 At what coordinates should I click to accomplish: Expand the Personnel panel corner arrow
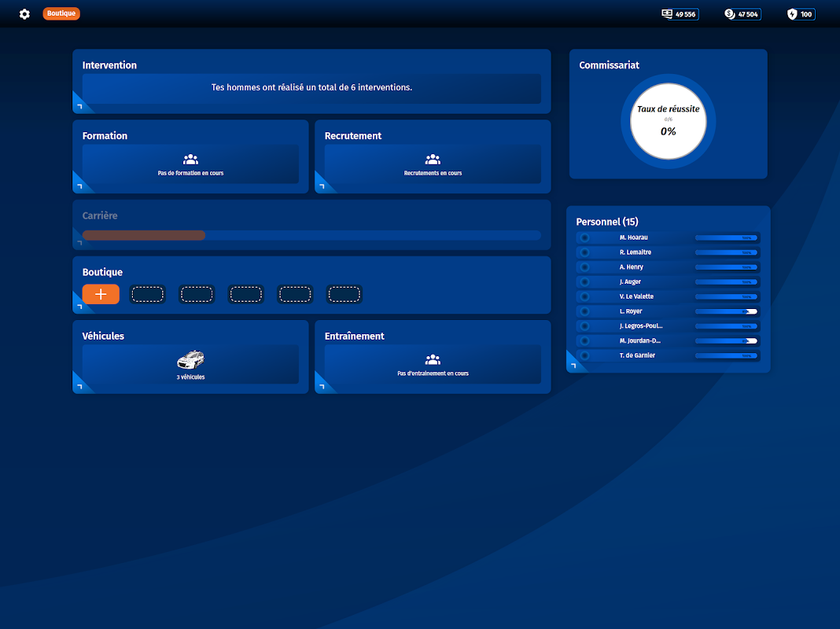point(574,365)
